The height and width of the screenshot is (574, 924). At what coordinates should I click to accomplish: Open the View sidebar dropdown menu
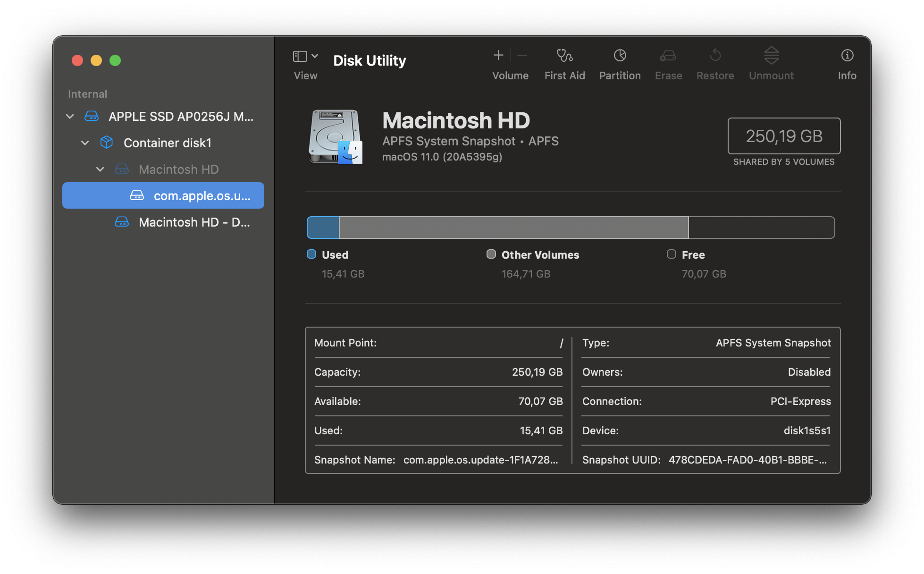click(x=305, y=57)
